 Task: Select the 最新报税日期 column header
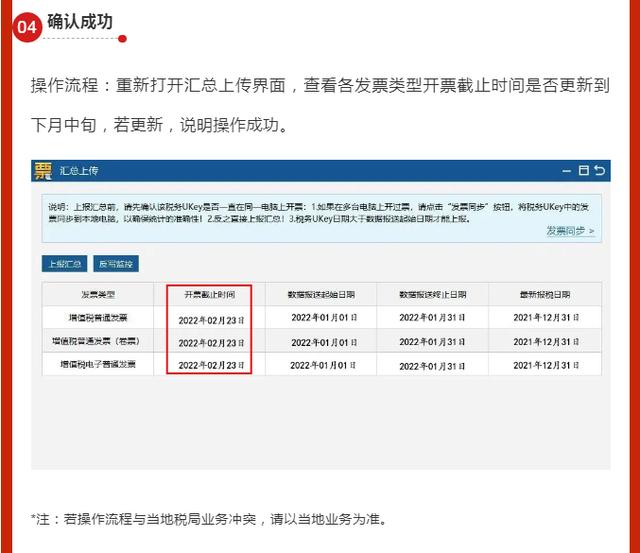(x=545, y=294)
